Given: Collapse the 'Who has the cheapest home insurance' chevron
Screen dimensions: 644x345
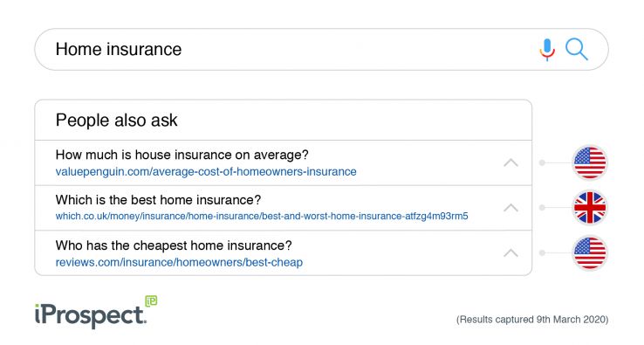Looking at the screenshot, I should pos(510,253).
